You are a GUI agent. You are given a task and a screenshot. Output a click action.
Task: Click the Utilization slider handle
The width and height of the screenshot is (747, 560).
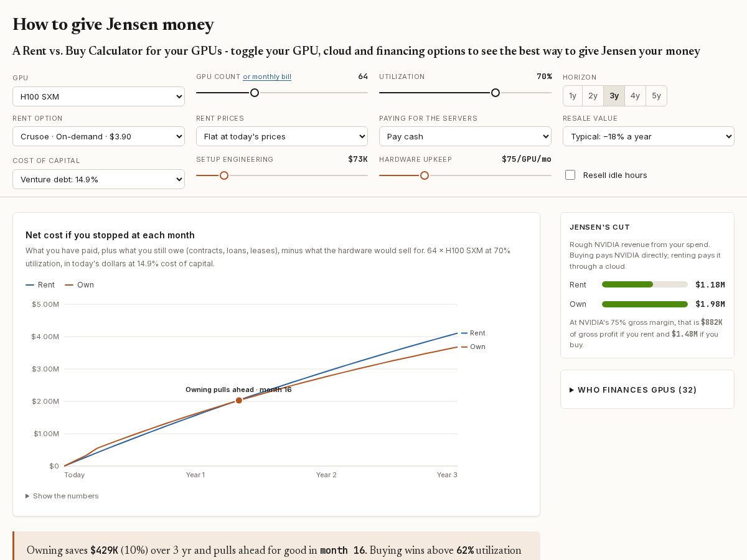click(x=496, y=93)
